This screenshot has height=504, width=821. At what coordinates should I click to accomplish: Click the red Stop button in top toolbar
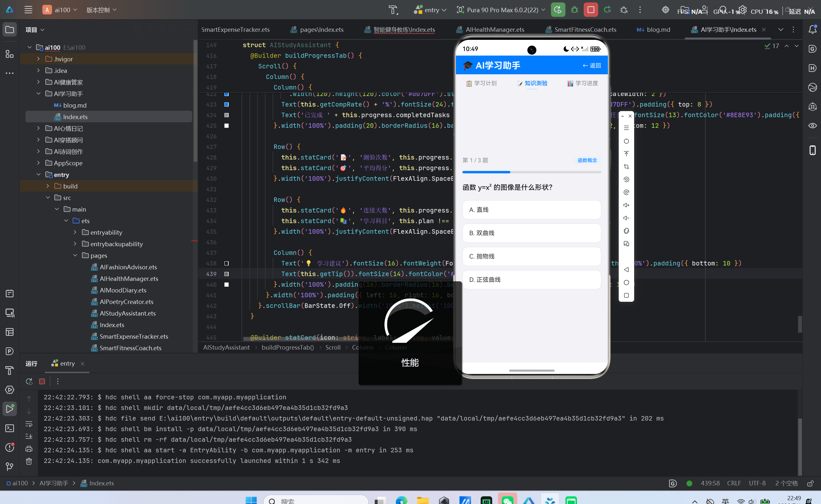pos(591,10)
